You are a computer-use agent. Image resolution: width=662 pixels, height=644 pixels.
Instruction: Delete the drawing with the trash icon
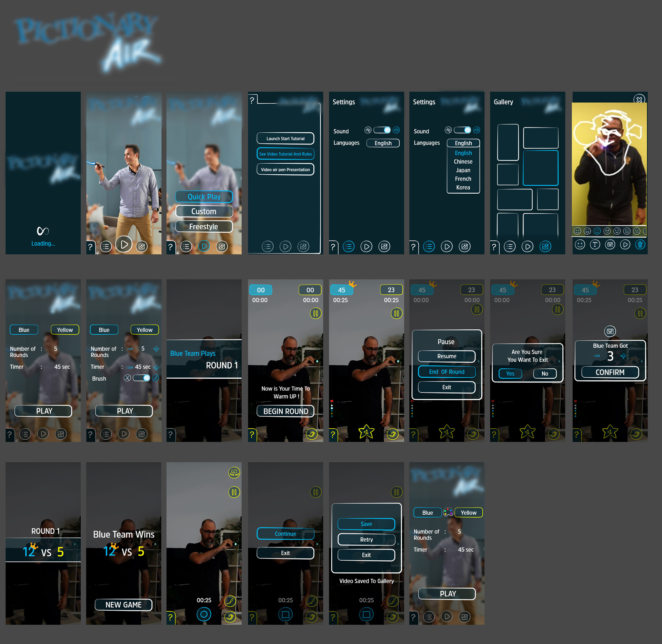coord(640,245)
